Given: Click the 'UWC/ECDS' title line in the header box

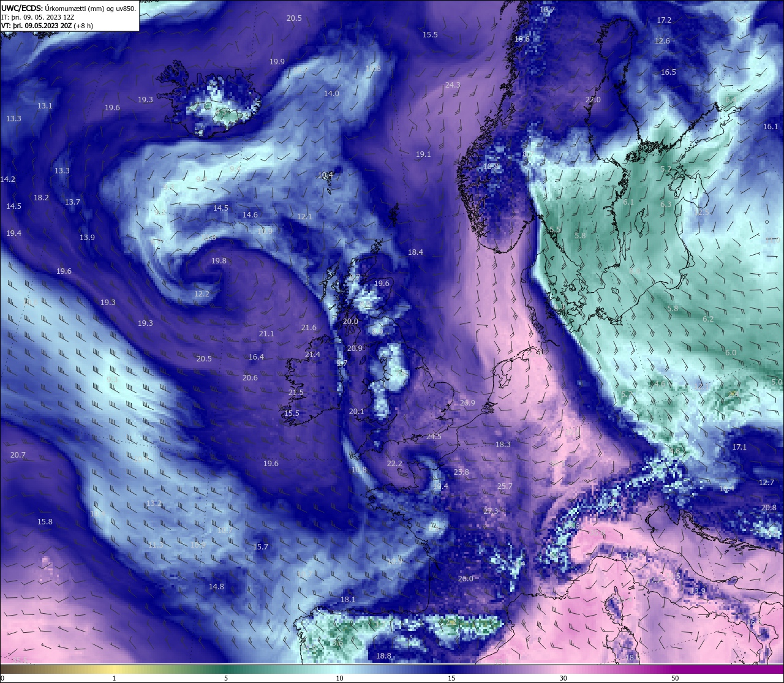Looking at the screenshot, I should [69, 8].
